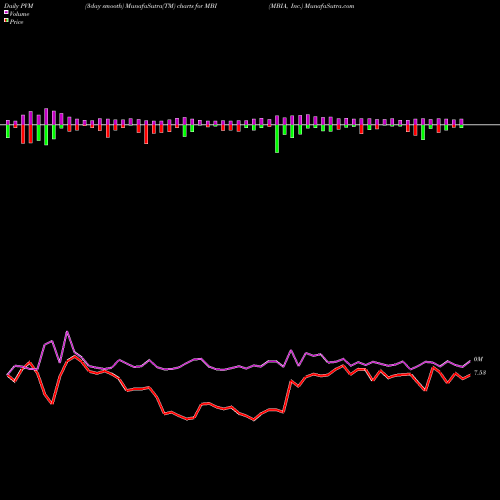The width and height of the screenshot is (500, 500).
Task: Click the purple Volume legend swatch
Action: pyautogui.click(x=6, y=12)
